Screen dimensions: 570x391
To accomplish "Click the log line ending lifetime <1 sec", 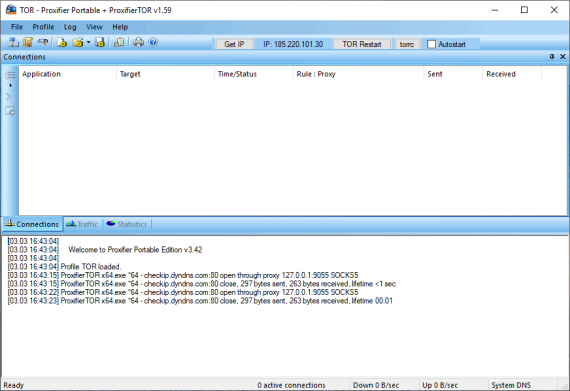I will pos(202,284).
